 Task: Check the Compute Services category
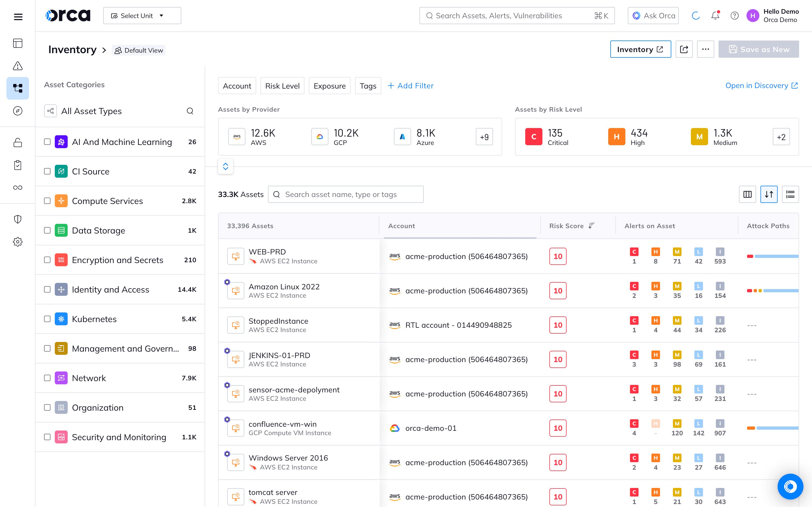(47, 201)
